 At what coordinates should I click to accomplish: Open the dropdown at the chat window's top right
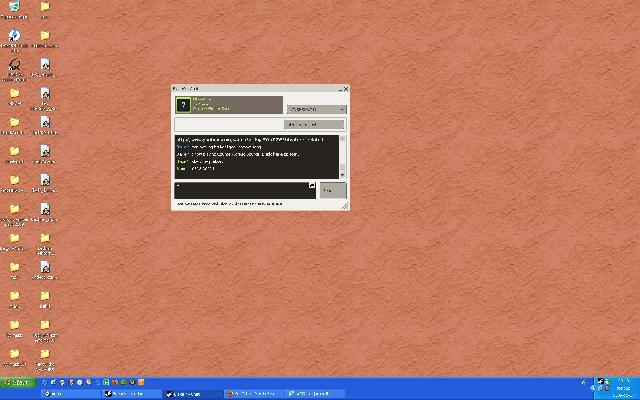(x=317, y=109)
